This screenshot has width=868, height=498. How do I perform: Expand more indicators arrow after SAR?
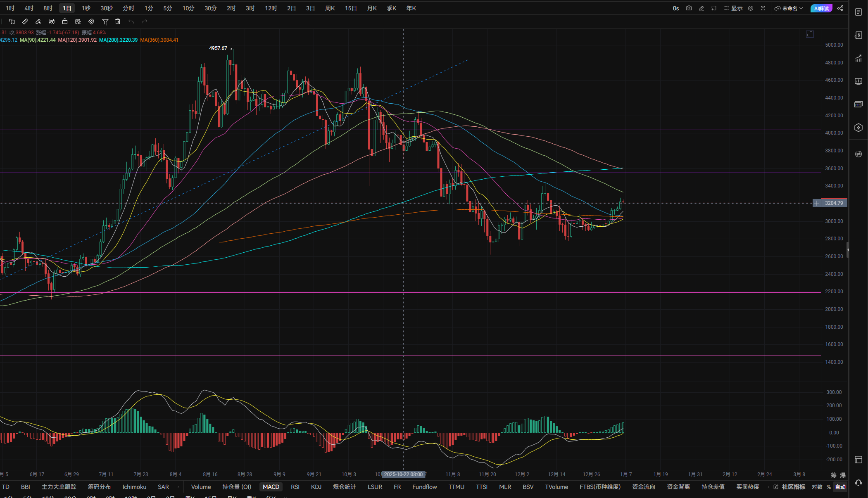[x=178, y=487]
